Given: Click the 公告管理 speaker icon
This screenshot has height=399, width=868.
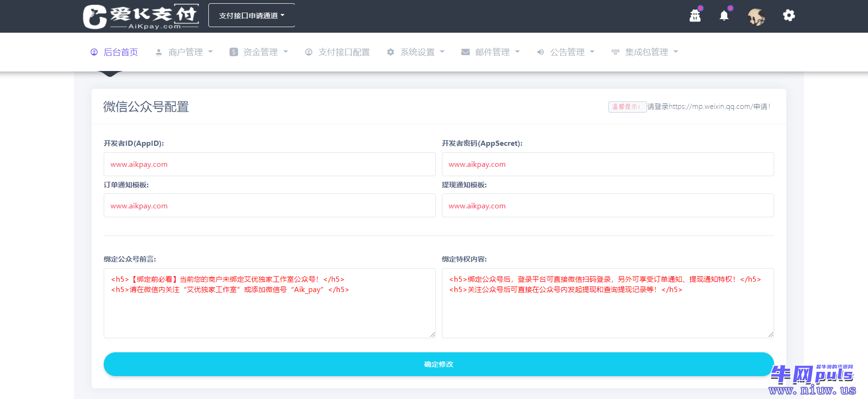Looking at the screenshot, I should coord(541,52).
